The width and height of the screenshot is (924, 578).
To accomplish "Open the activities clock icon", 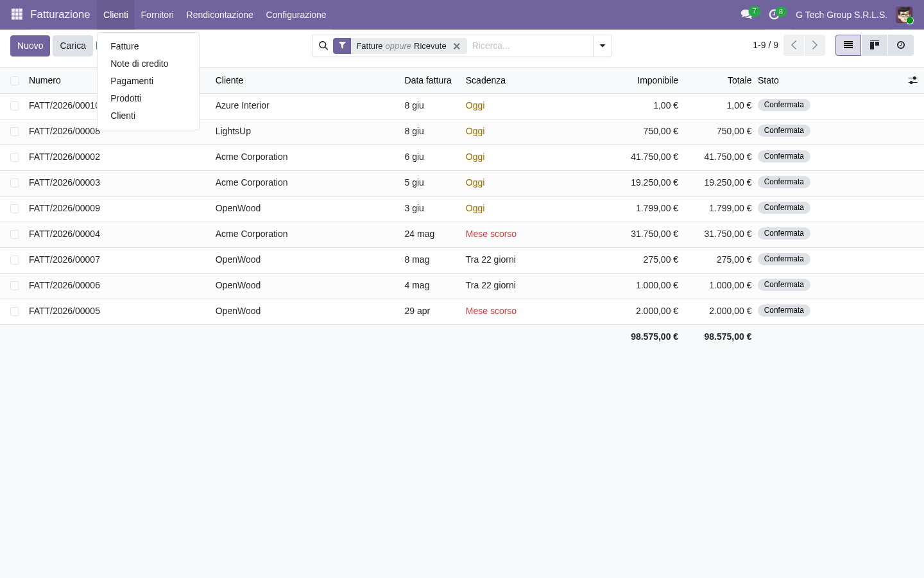I will click(774, 14).
